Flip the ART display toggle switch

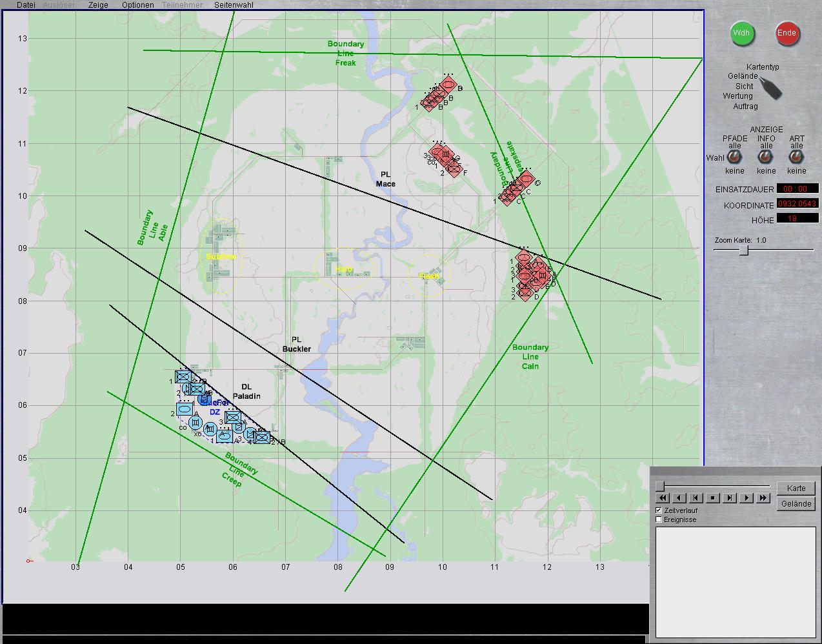[797, 158]
